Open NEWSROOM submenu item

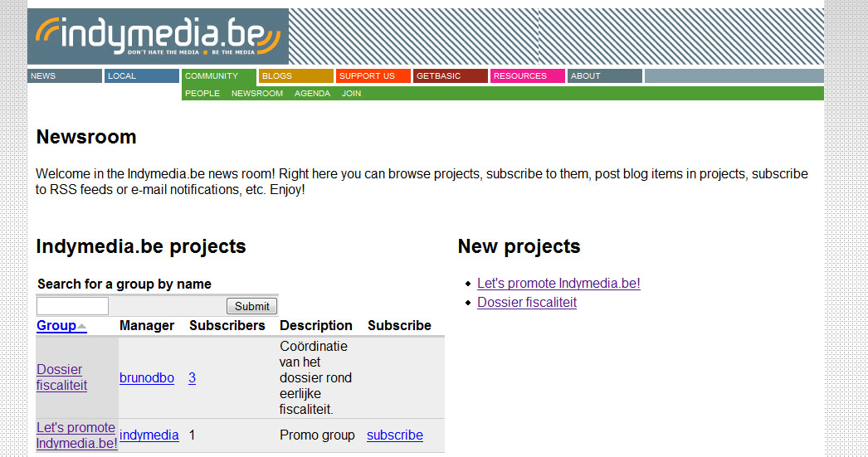click(x=257, y=93)
